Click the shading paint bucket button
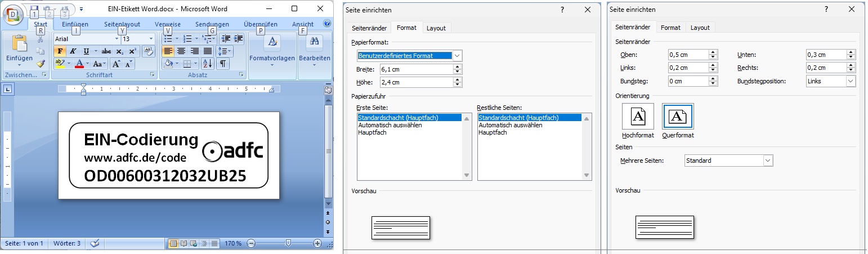The image size is (868, 254). coord(168,64)
